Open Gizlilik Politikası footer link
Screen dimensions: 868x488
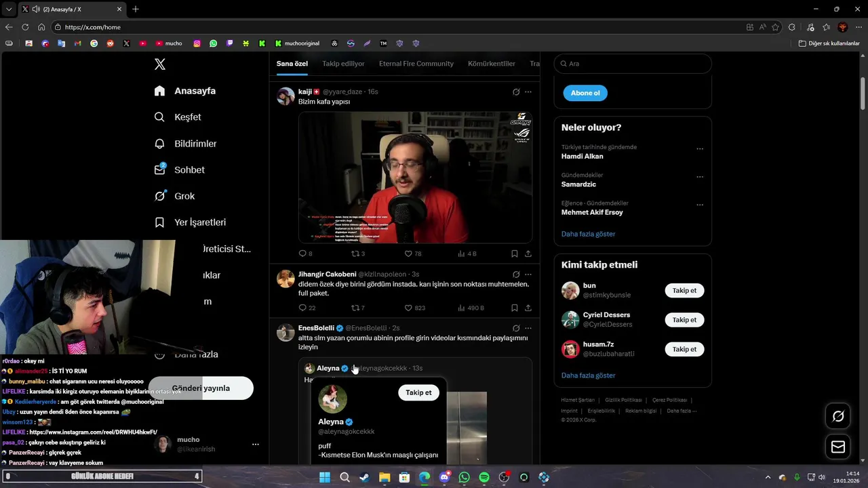pyautogui.click(x=623, y=400)
